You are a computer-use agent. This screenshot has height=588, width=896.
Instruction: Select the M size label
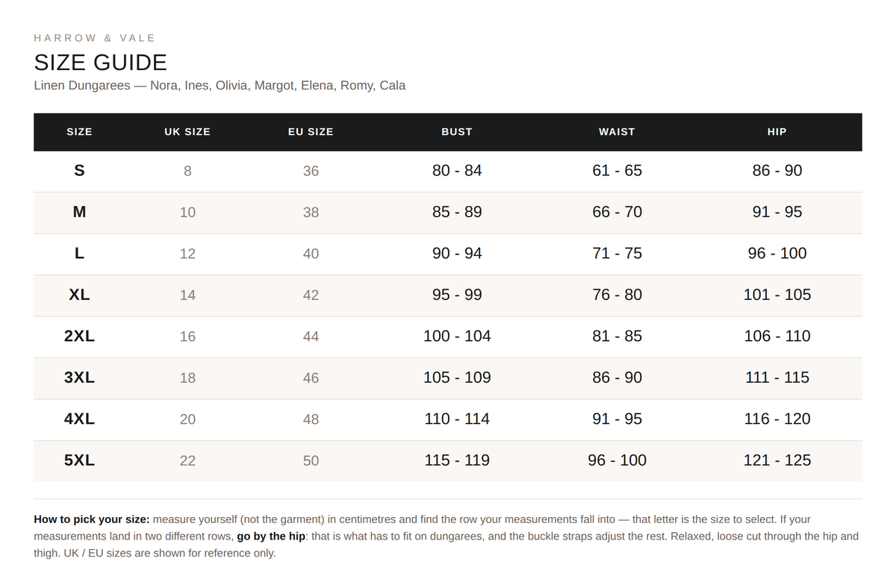[x=79, y=212]
